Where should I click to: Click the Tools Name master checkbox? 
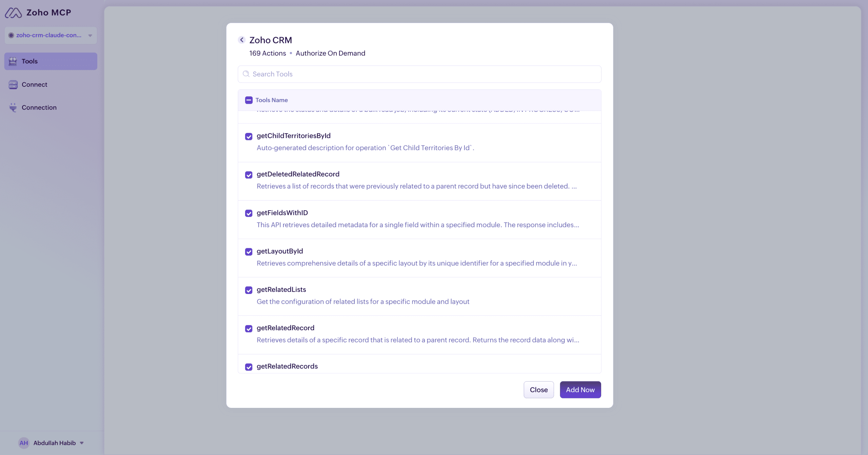tap(249, 100)
